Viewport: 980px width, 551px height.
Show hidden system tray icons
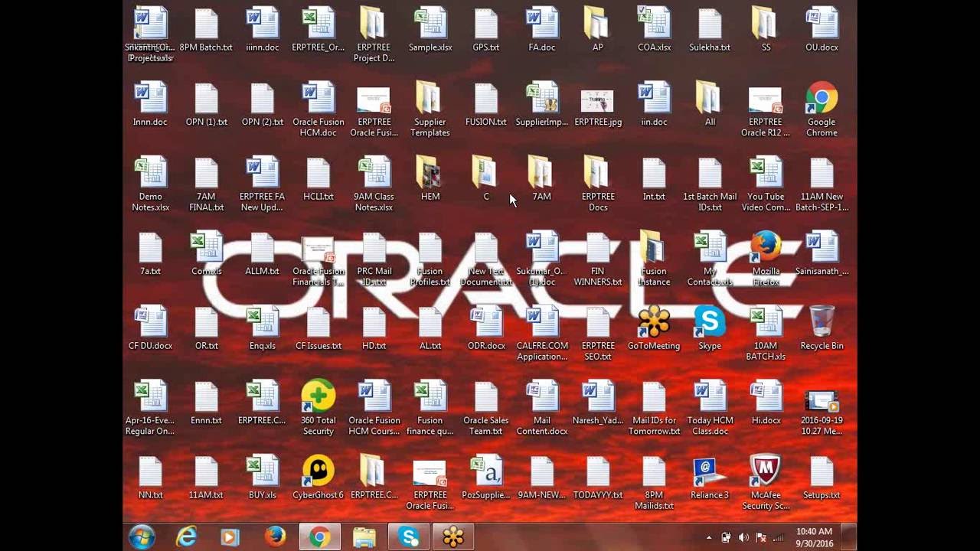709,538
